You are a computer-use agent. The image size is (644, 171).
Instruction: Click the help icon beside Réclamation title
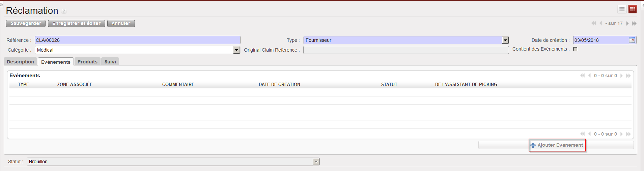click(x=64, y=11)
